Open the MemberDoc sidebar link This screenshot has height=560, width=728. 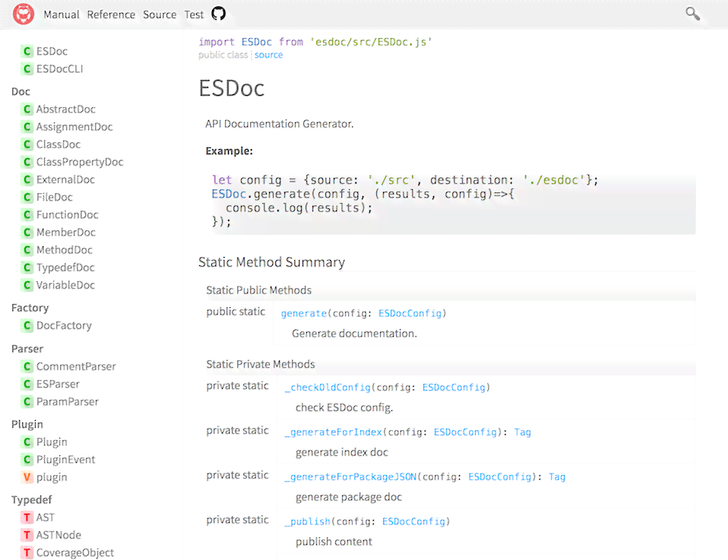tap(66, 233)
